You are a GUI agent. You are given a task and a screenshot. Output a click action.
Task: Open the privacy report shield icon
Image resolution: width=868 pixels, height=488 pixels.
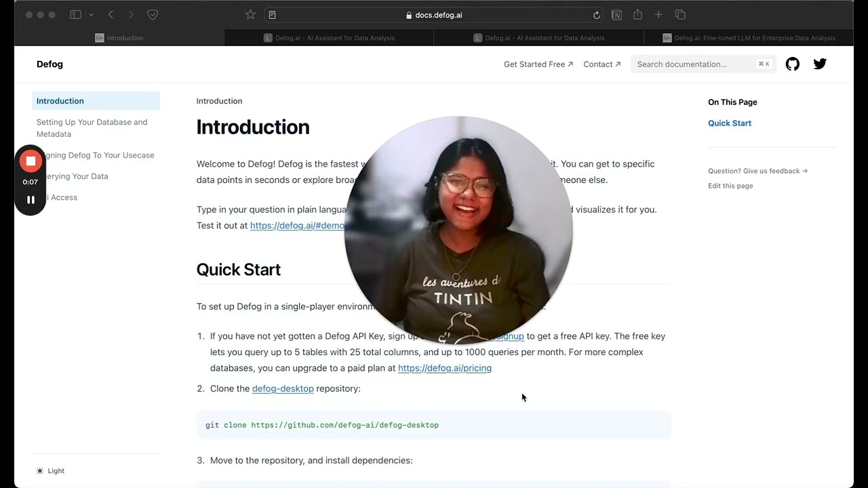coord(153,15)
